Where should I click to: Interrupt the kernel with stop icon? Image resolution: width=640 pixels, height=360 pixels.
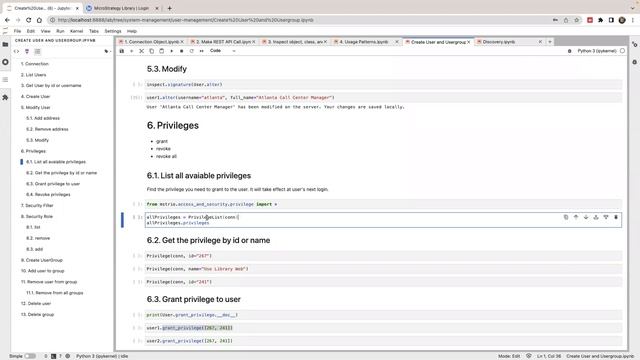(x=182, y=51)
